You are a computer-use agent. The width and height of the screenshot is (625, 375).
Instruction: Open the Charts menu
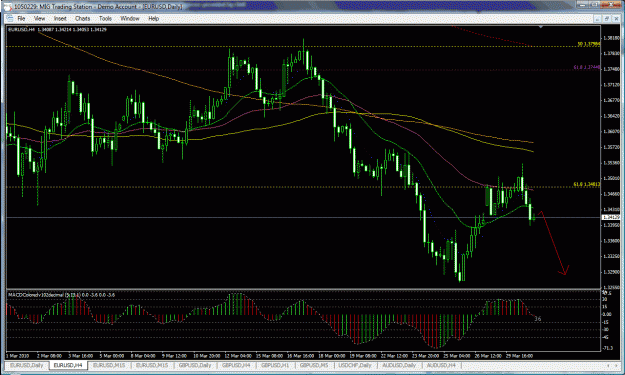[82, 18]
